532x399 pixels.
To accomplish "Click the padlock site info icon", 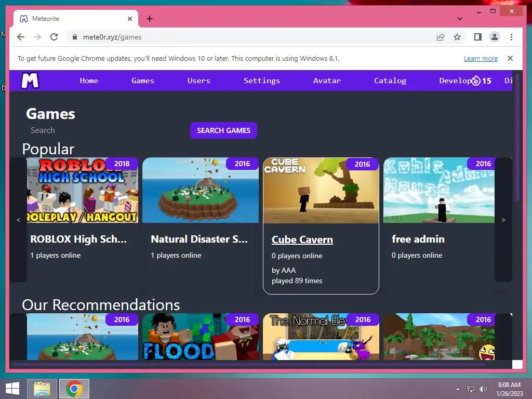I will (x=75, y=37).
